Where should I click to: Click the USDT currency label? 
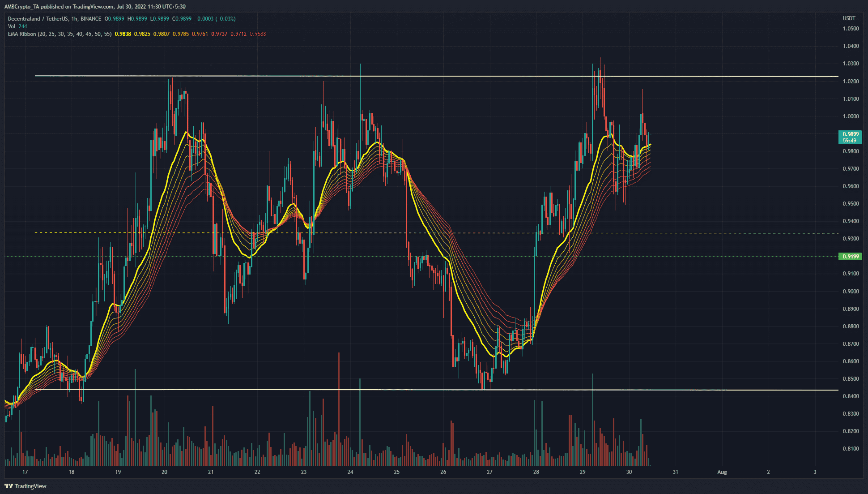coord(849,18)
